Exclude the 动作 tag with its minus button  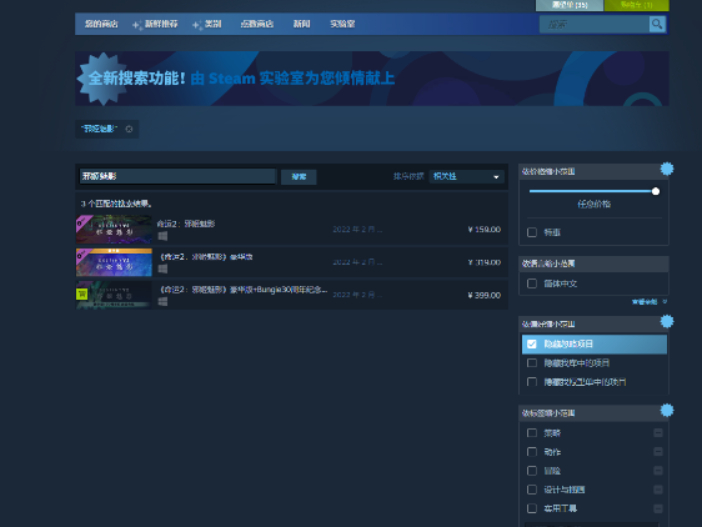pos(658,451)
